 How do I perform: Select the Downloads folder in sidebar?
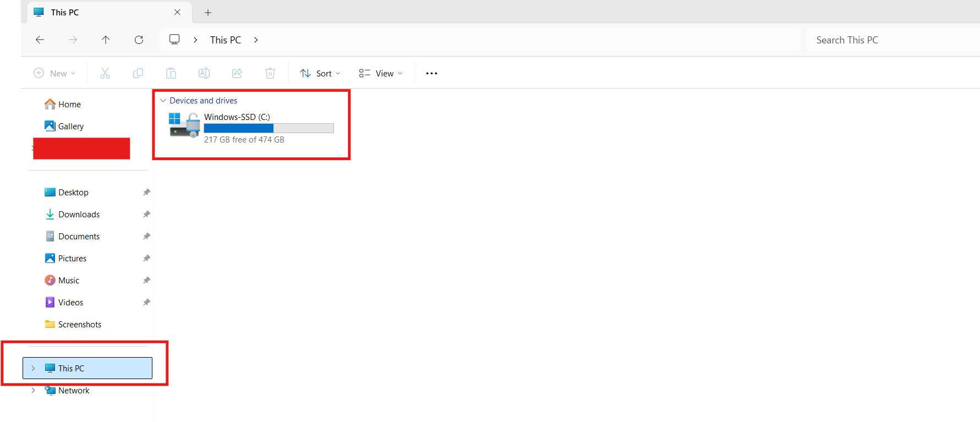tap(79, 215)
